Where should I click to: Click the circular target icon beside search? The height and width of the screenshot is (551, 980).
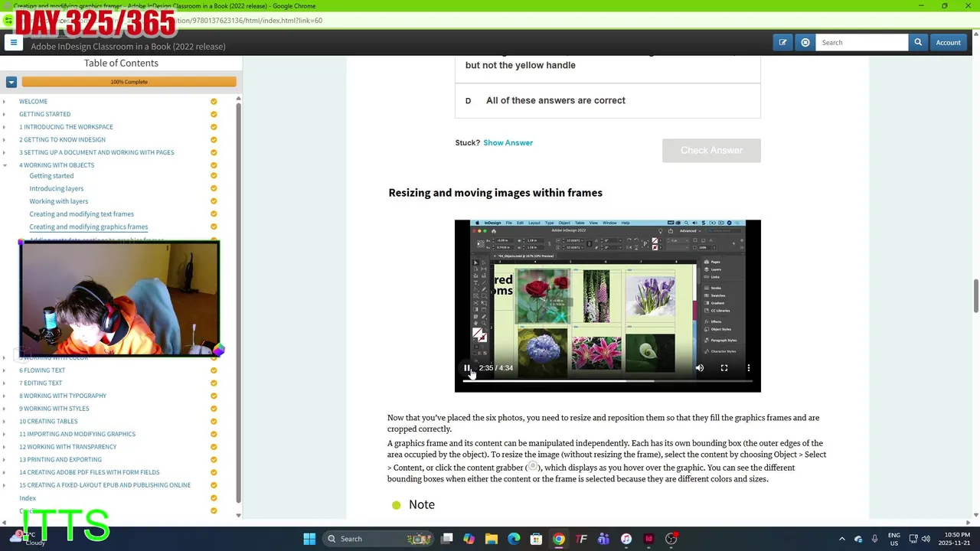pos(805,43)
